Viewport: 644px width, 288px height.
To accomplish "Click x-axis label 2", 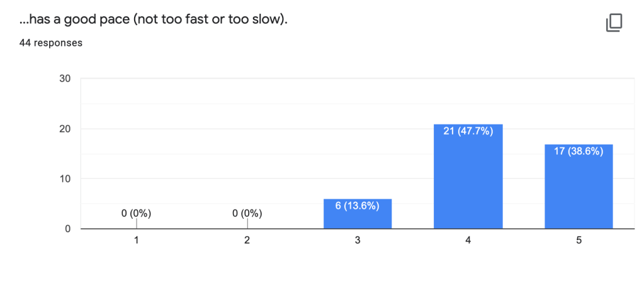I will click(x=247, y=240).
